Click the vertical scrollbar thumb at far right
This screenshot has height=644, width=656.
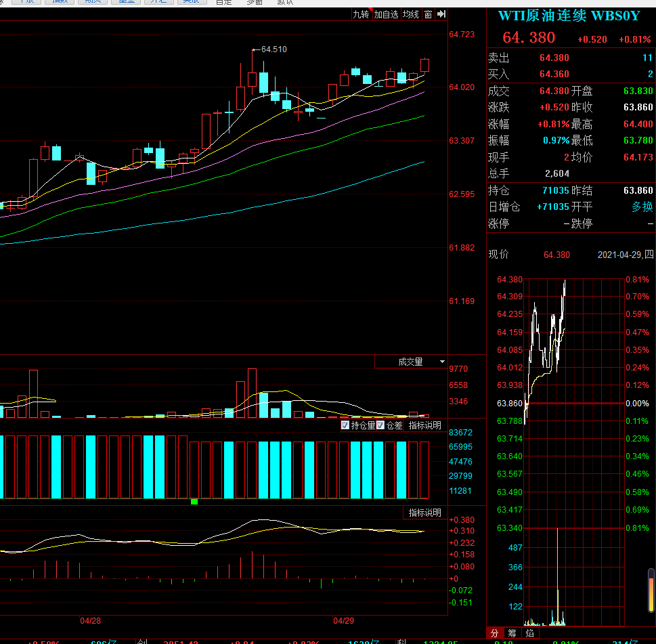(x=651, y=590)
